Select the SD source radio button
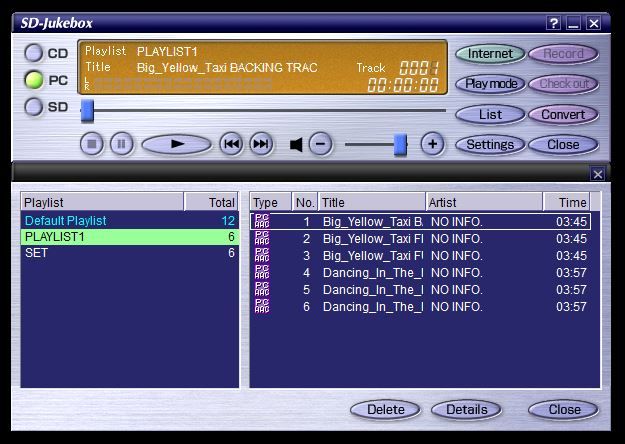 pyautogui.click(x=35, y=107)
